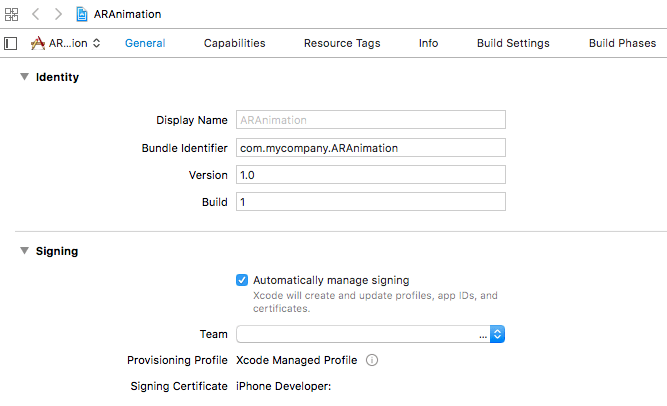
Task: Focus the Version number field
Action: coord(370,174)
